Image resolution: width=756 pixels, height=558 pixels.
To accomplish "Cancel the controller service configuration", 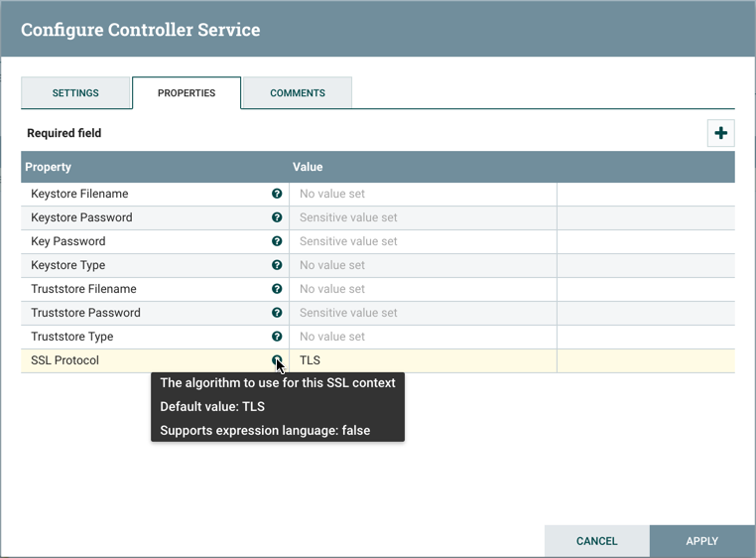I will tap(596, 541).
